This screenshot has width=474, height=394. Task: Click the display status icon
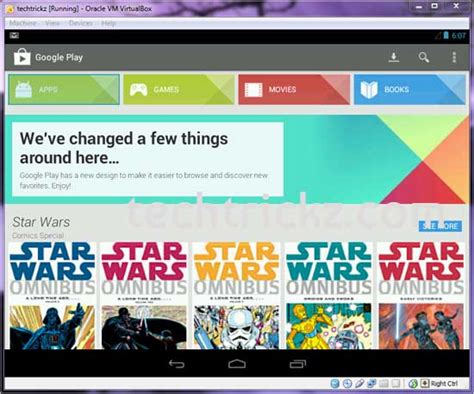point(395,384)
